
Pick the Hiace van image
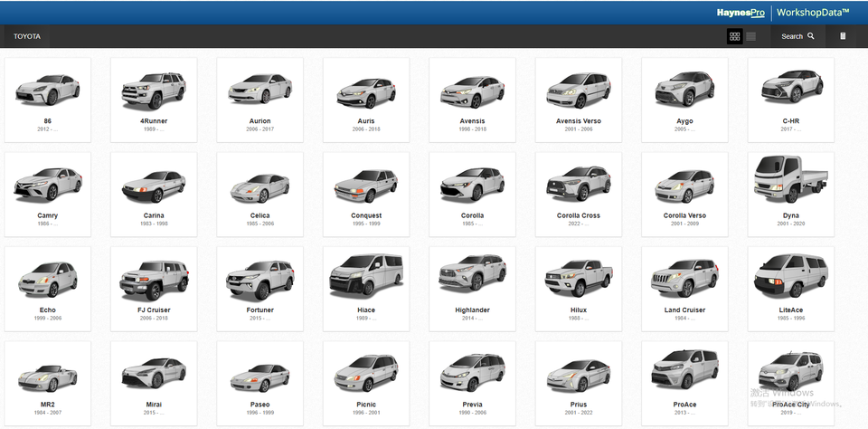click(x=365, y=275)
